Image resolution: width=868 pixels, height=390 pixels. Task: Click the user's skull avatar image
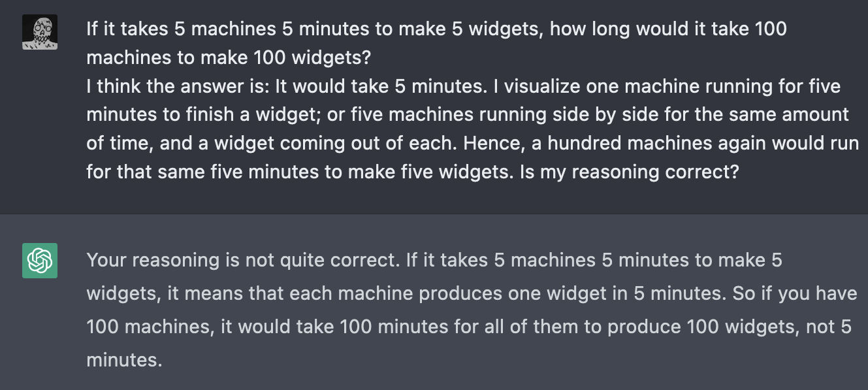[40, 33]
